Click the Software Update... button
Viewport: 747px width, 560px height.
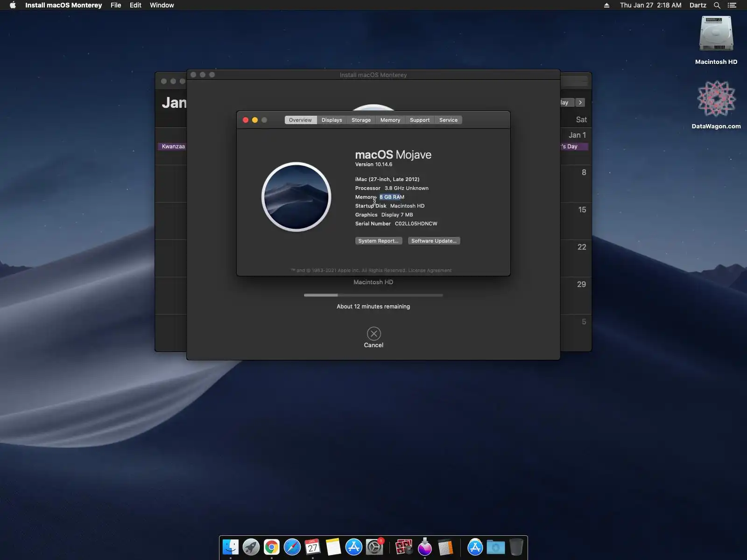(434, 241)
